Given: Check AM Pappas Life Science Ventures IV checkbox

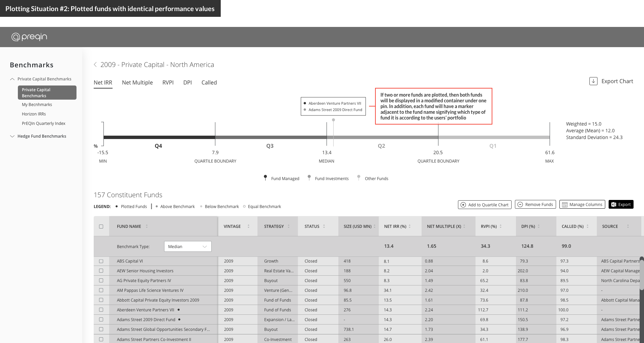Looking at the screenshot, I should (101, 290).
